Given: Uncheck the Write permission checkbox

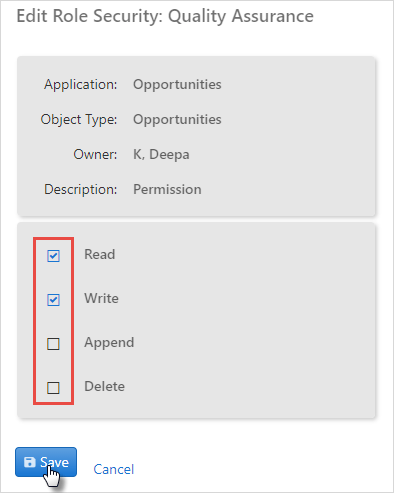Looking at the screenshot, I should coord(53,300).
